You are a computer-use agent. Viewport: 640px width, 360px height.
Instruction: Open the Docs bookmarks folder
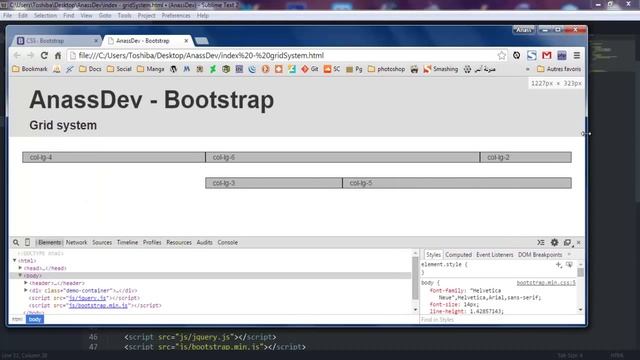pos(90,69)
